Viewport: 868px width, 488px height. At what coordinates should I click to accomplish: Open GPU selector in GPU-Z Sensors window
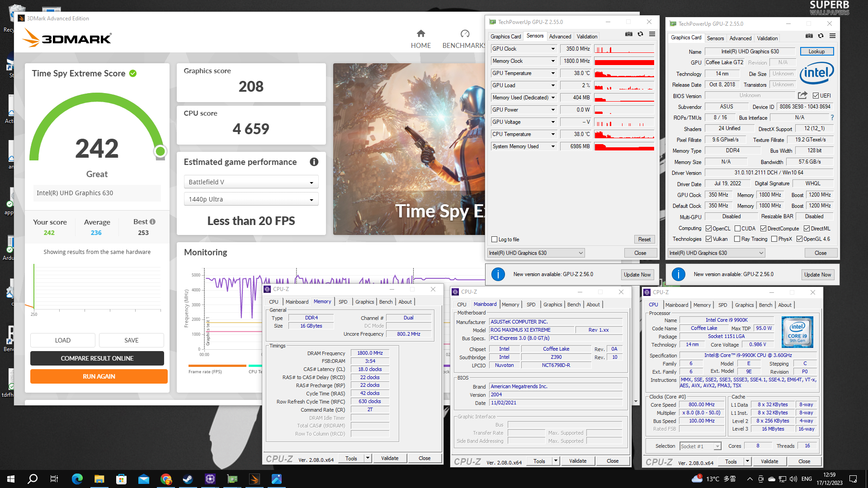pyautogui.click(x=536, y=253)
